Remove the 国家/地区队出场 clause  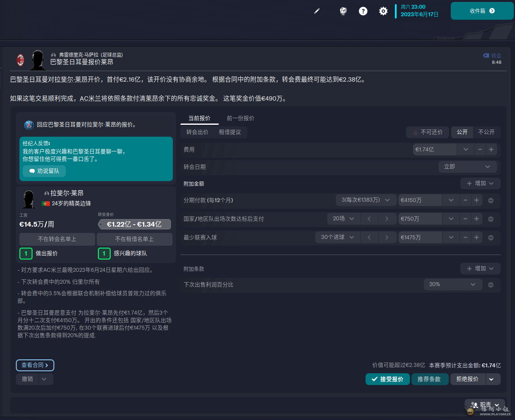pos(491,219)
